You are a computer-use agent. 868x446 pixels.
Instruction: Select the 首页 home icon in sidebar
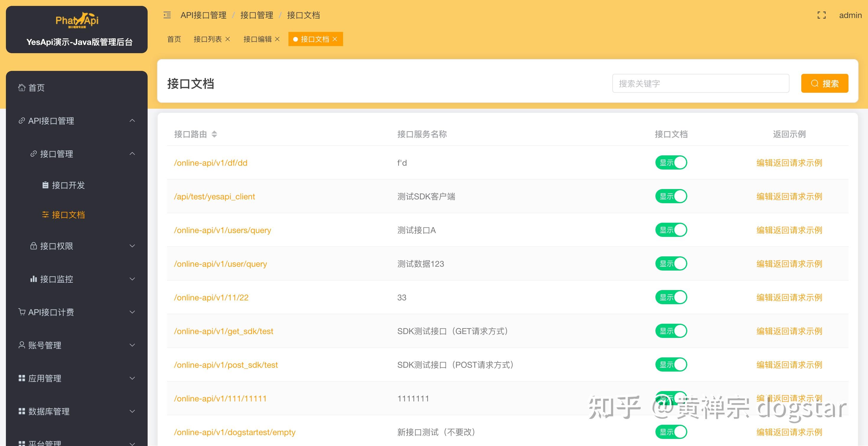22,87
